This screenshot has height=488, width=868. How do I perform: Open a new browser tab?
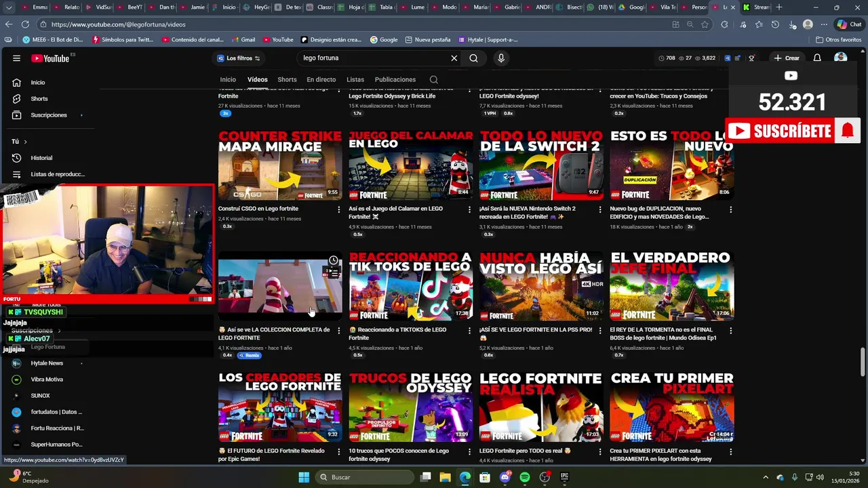click(x=778, y=7)
